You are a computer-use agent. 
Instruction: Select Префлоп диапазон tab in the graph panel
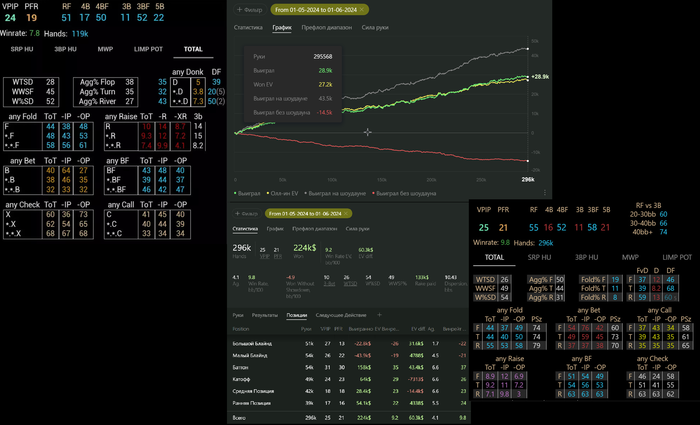click(326, 27)
